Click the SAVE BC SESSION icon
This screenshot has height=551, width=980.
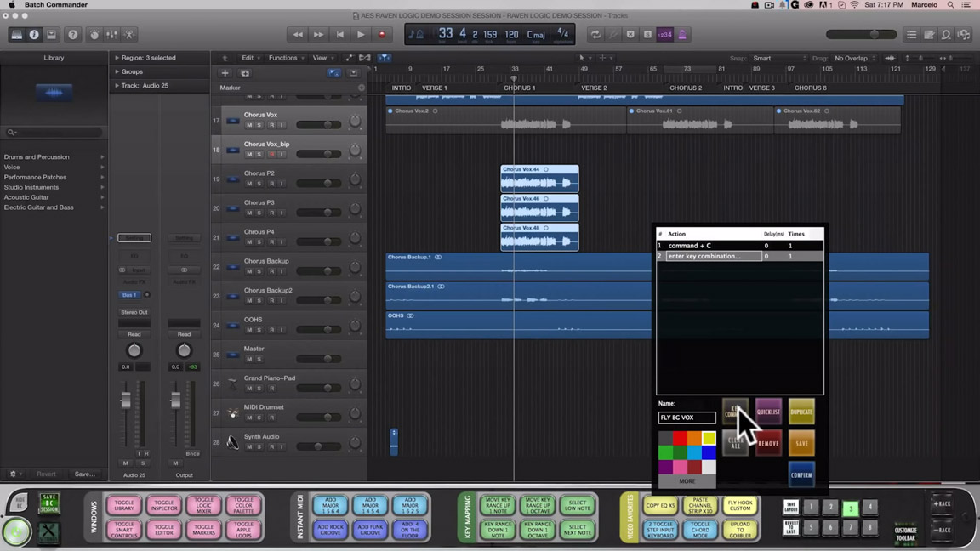(x=48, y=503)
